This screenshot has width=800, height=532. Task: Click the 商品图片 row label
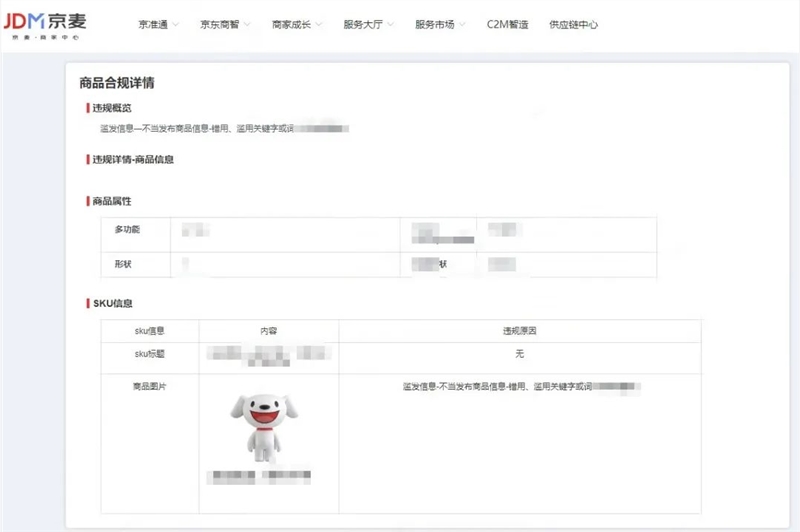tap(149, 387)
